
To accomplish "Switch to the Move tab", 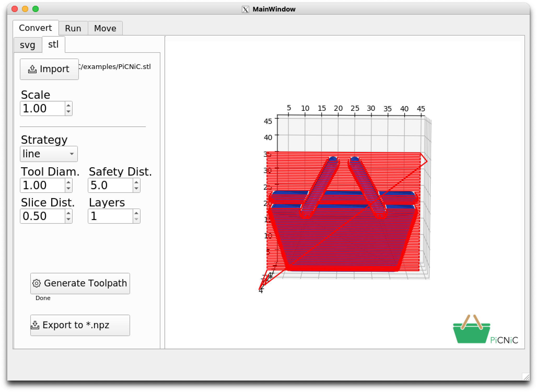I will pyautogui.click(x=105, y=28).
